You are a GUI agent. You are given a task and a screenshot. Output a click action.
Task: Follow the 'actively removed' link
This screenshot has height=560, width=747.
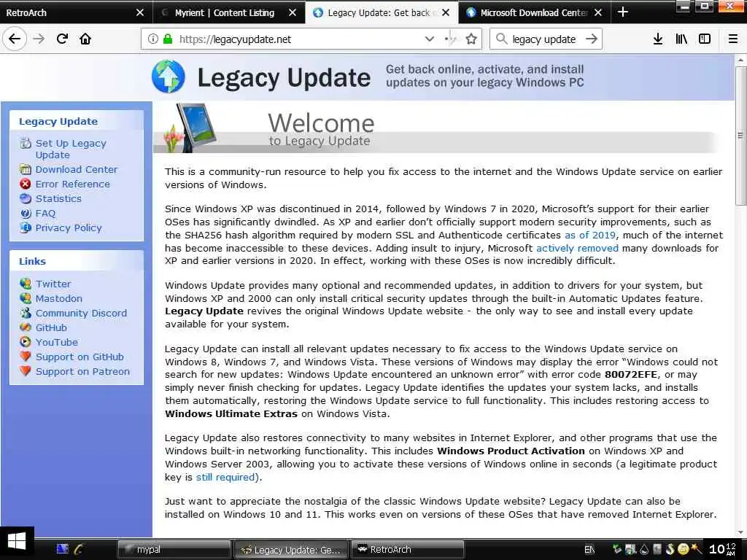[x=577, y=248]
